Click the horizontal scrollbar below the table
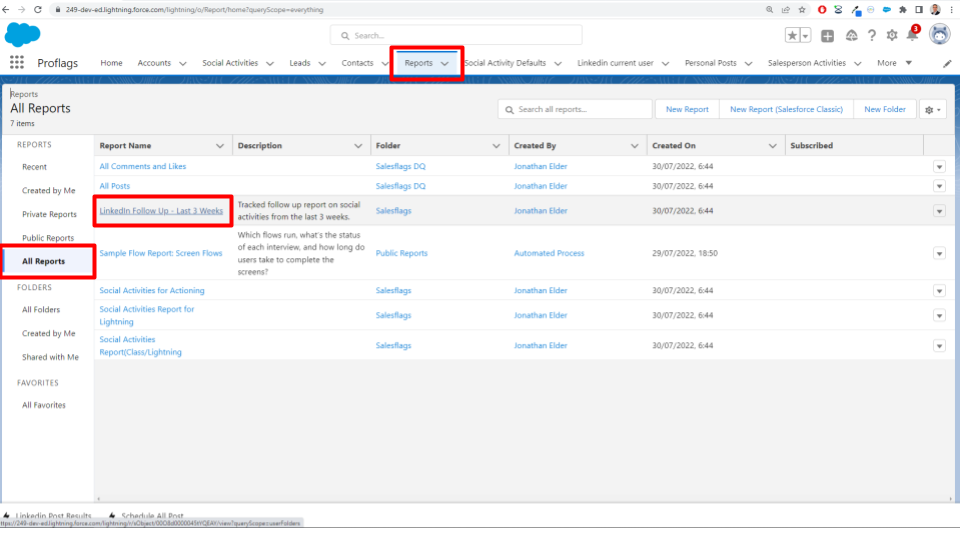 point(524,499)
